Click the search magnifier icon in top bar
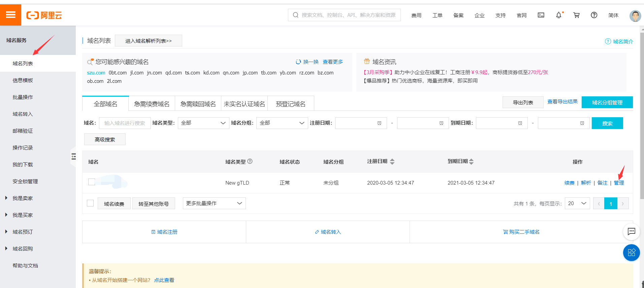 tap(295, 15)
